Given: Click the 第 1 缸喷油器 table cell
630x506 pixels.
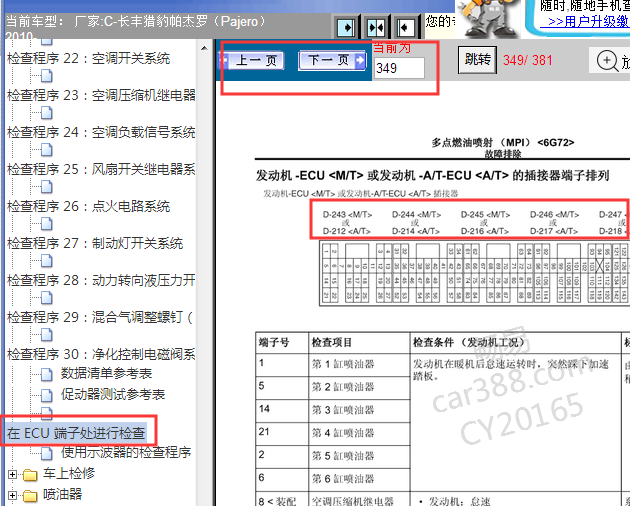Looking at the screenshot, I should 359,365.
